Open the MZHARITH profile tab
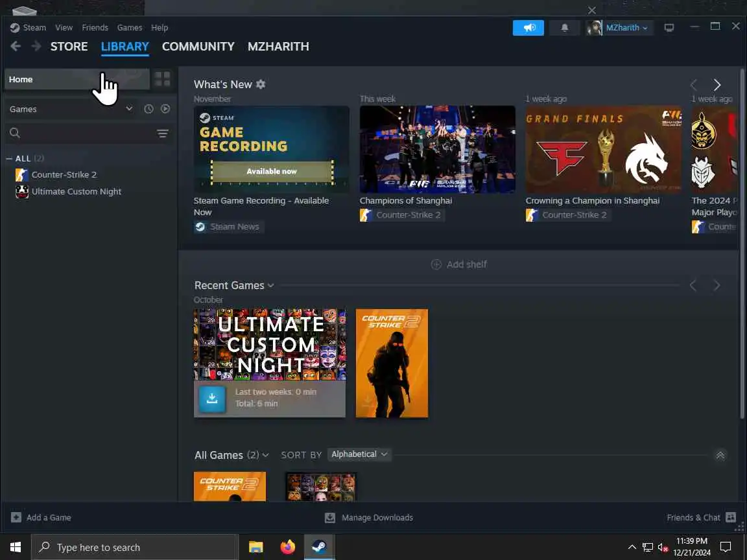The width and height of the screenshot is (747, 560). (278, 46)
